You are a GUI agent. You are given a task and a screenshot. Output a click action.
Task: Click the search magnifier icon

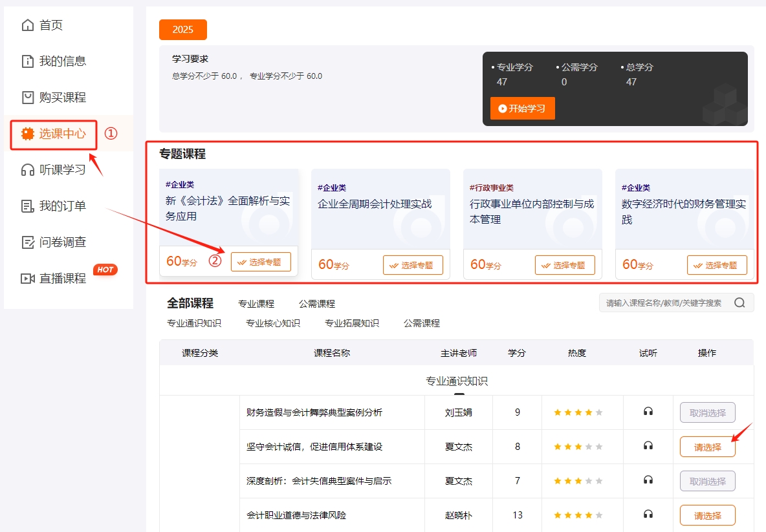739,302
